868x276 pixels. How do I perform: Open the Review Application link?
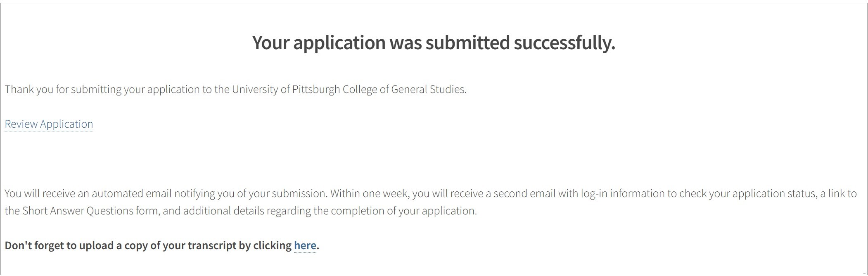coord(49,124)
